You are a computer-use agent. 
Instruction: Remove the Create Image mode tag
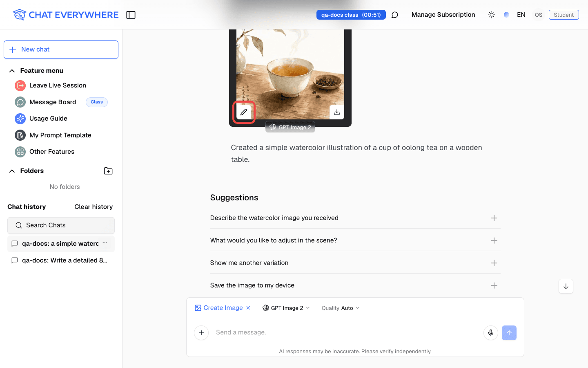tap(248, 308)
